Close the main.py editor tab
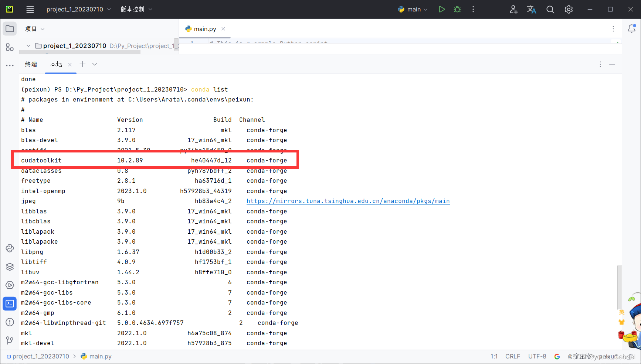 click(223, 29)
